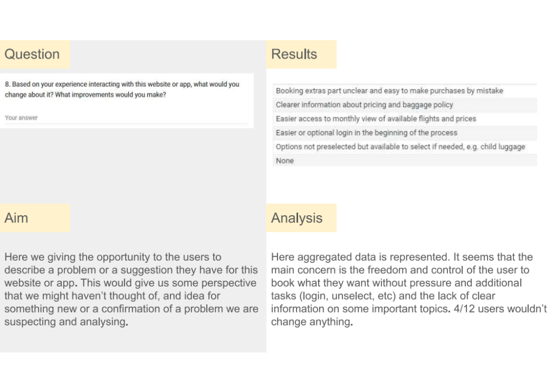Click the "None" result row
Image resolution: width=554 pixels, height=392 pixels.
285,161
